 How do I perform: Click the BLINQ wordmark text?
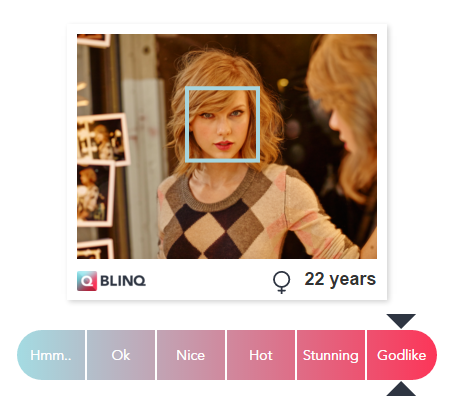tap(123, 281)
